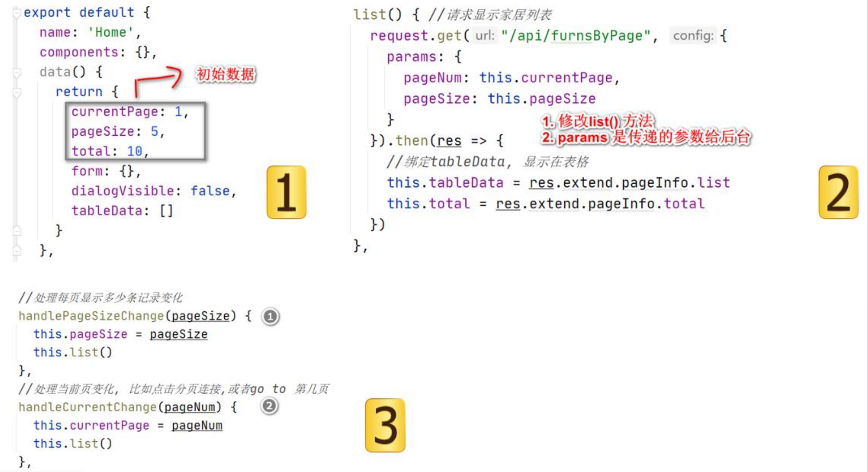Click 'request.get(' call text
868x472 pixels.
tap(420, 36)
